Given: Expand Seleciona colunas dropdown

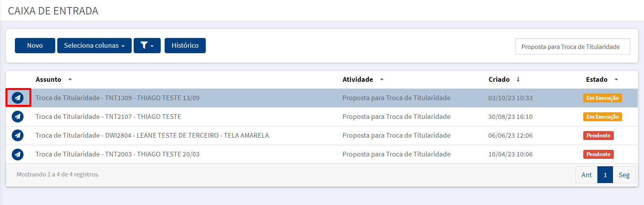Looking at the screenshot, I should (x=94, y=45).
